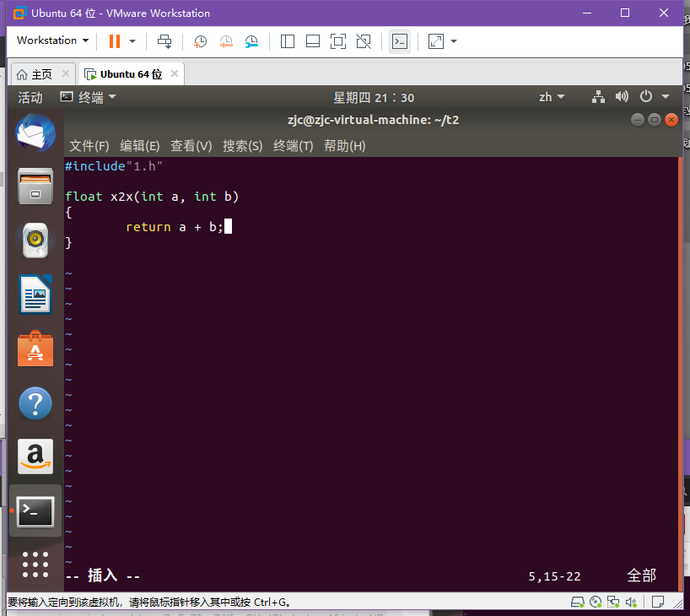The image size is (690, 616).
Task: Open the Files manager from the dock
Action: coord(35,186)
